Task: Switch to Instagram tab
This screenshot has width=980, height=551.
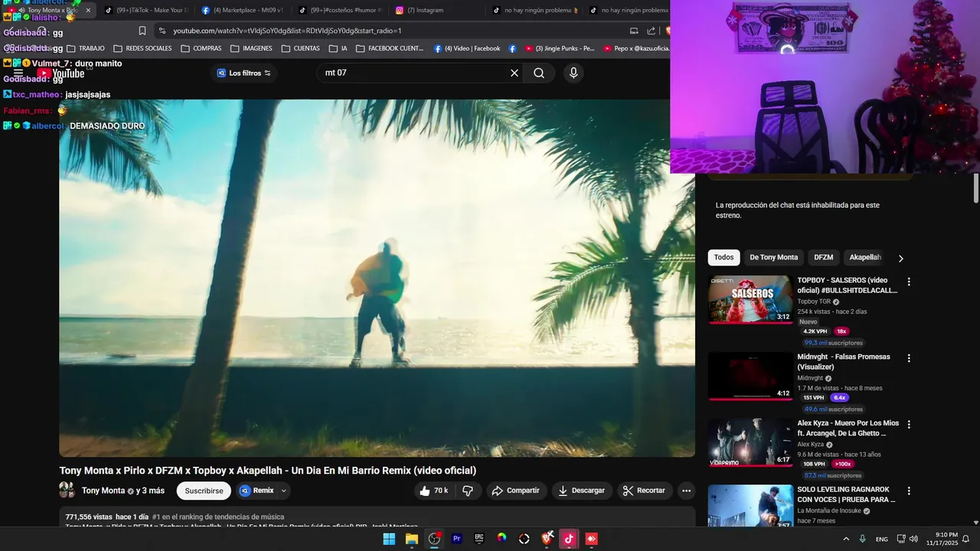Action: coord(436,10)
